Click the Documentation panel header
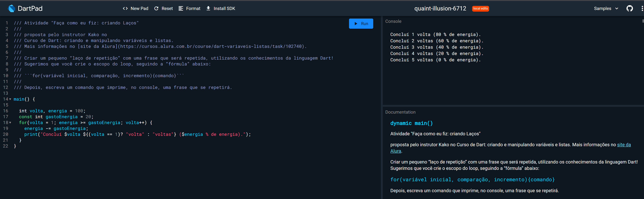 [400, 112]
